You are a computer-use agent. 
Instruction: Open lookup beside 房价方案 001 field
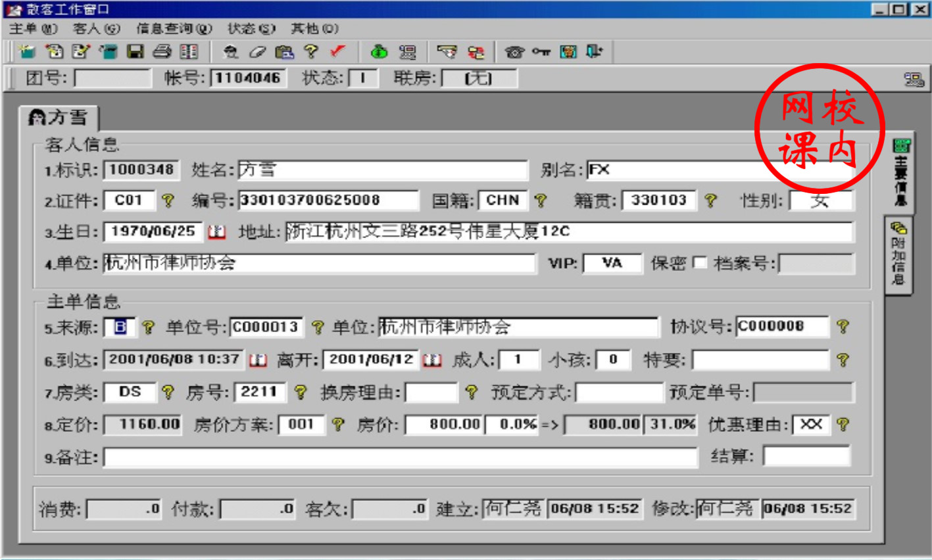337,425
